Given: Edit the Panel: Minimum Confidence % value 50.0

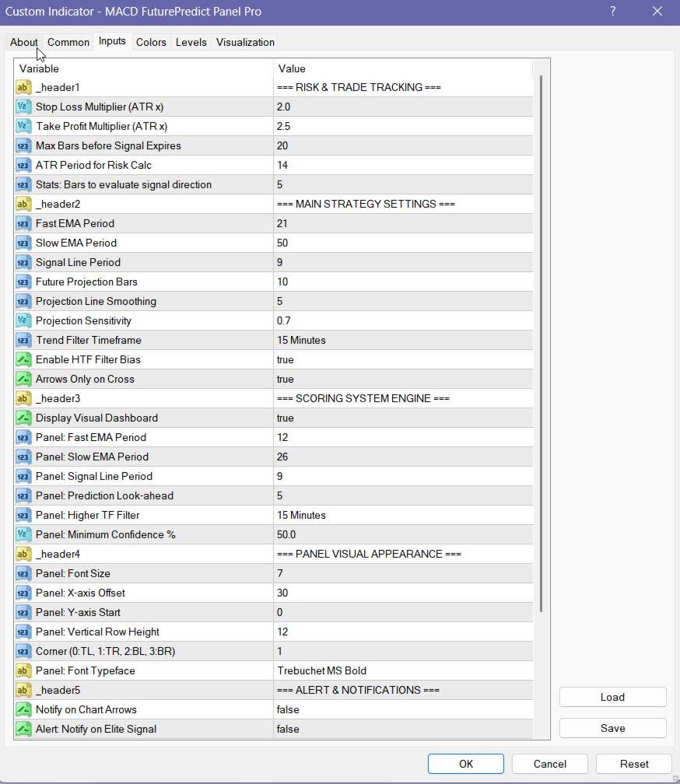Looking at the screenshot, I should point(403,534).
